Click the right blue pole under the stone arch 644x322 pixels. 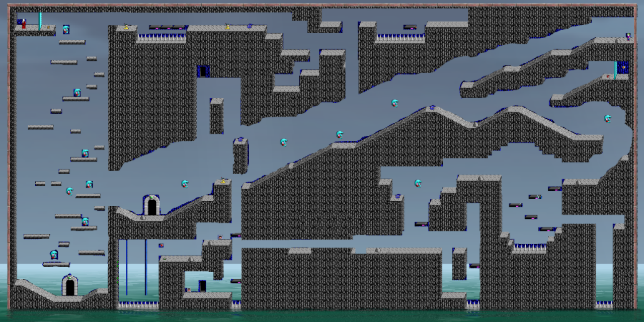(x=146, y=267)
